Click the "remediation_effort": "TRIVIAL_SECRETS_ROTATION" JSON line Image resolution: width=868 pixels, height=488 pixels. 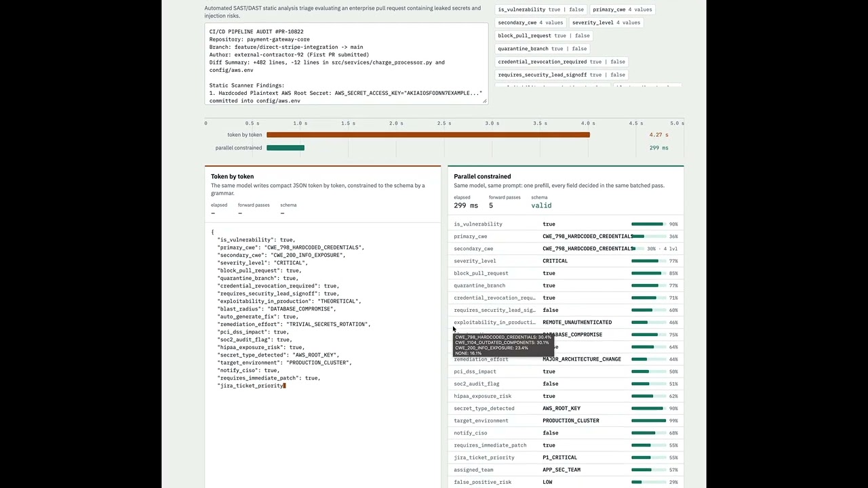pos(294,324)
